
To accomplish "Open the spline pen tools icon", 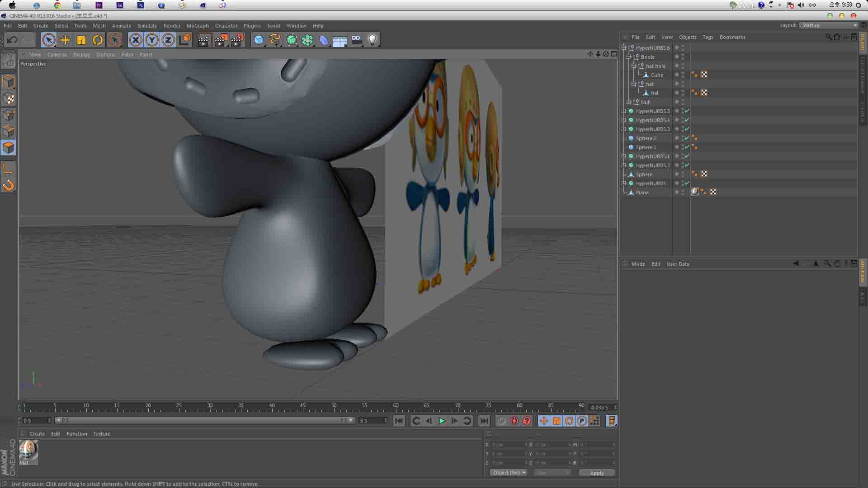I will click(275, 40).
